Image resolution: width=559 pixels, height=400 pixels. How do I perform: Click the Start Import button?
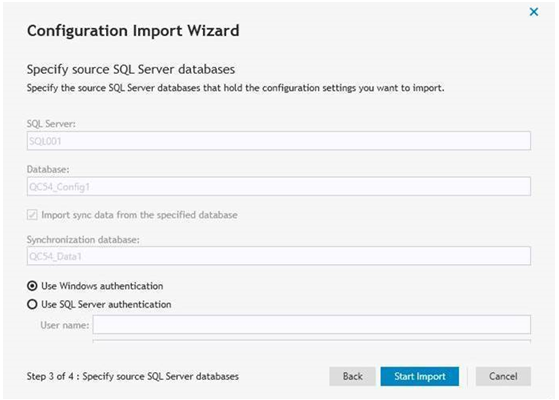coord(420,376)
